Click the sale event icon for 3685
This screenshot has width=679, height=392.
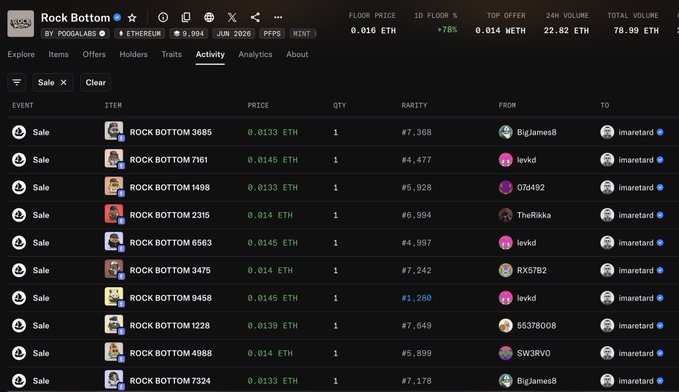(x=19, y=132)
